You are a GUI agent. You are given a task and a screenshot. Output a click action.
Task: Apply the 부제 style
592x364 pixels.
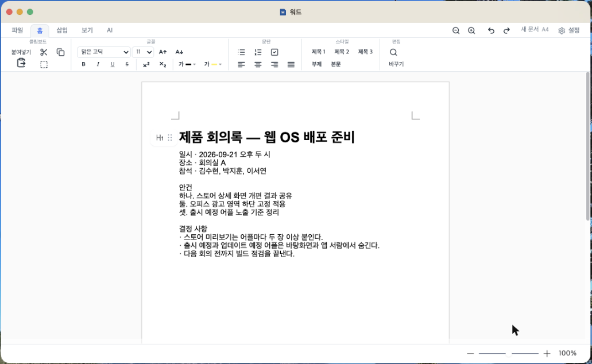tap(316, 64)
